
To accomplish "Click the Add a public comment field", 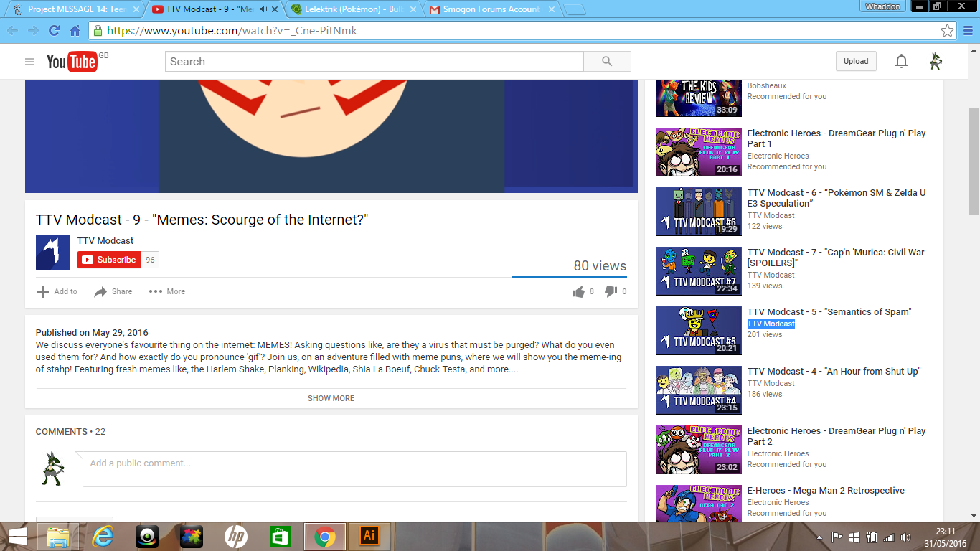I will (x=354, y=469).
